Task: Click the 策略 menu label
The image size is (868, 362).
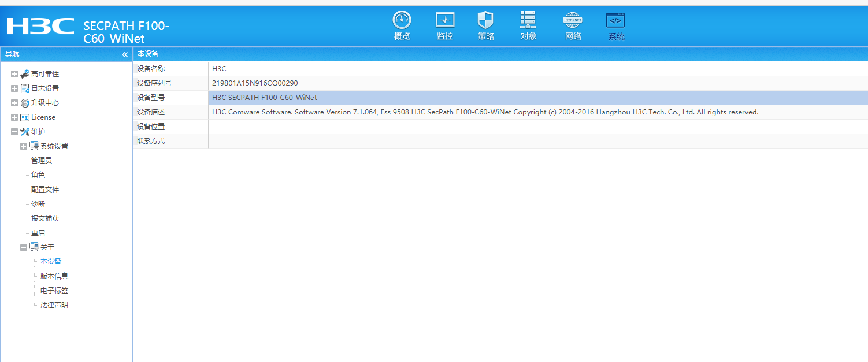Action: click(486, 36)
